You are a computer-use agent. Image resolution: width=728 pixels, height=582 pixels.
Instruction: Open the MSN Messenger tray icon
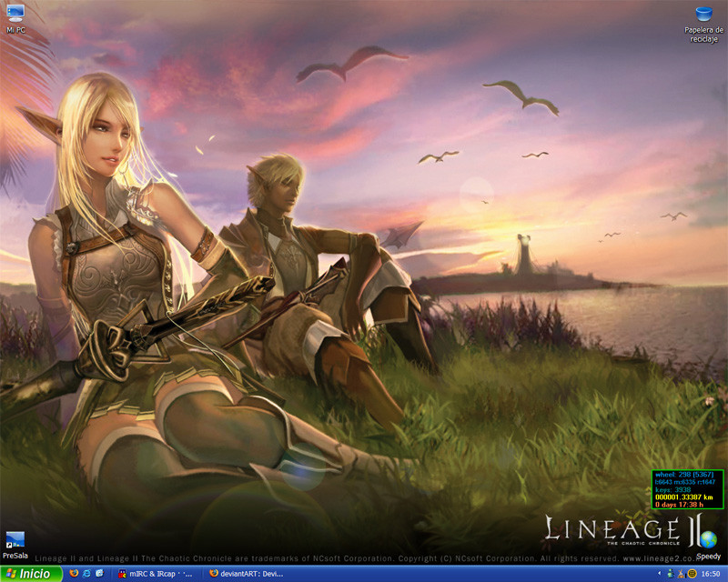pyautogui.click(x=670, y=574)
